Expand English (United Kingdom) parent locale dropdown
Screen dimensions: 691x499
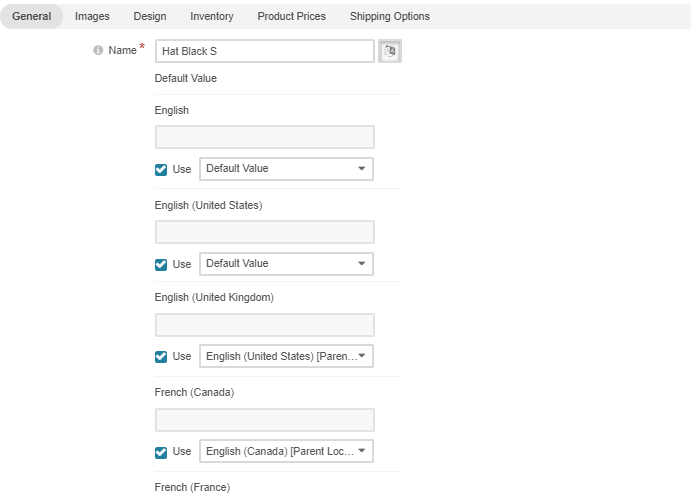286,356
